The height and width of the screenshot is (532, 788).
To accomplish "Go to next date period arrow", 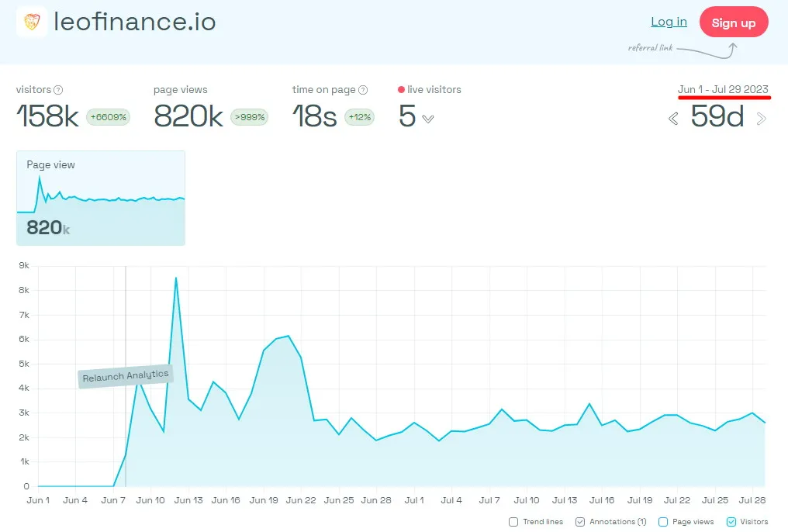I will pos(762,119).
